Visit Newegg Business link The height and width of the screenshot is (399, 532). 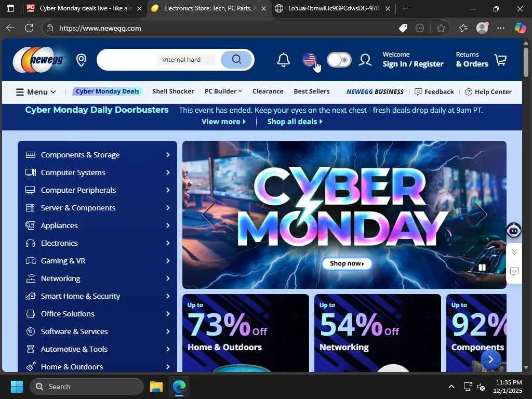[x=375, y=91]
